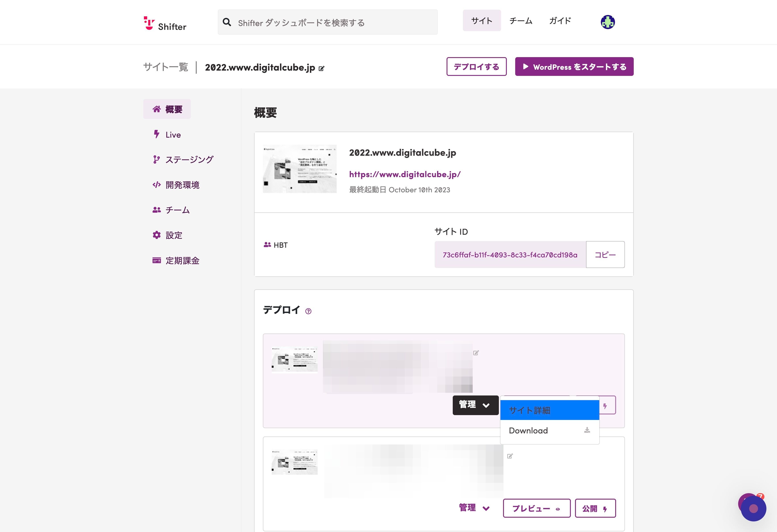Click edit icon on first deploy item

tap(476, 353)
